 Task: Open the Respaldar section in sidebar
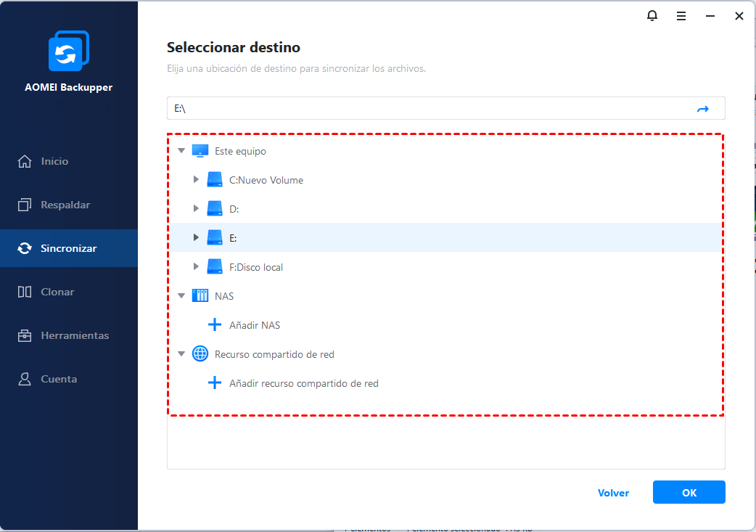click(65, 205)
